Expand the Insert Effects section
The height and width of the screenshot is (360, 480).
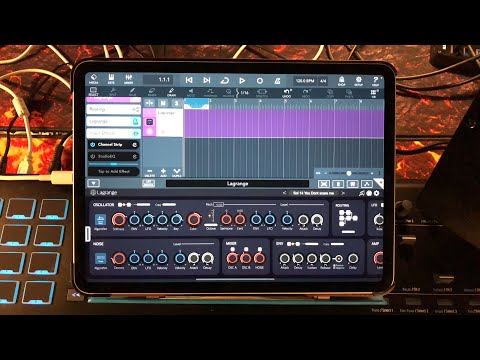[113, 133]
